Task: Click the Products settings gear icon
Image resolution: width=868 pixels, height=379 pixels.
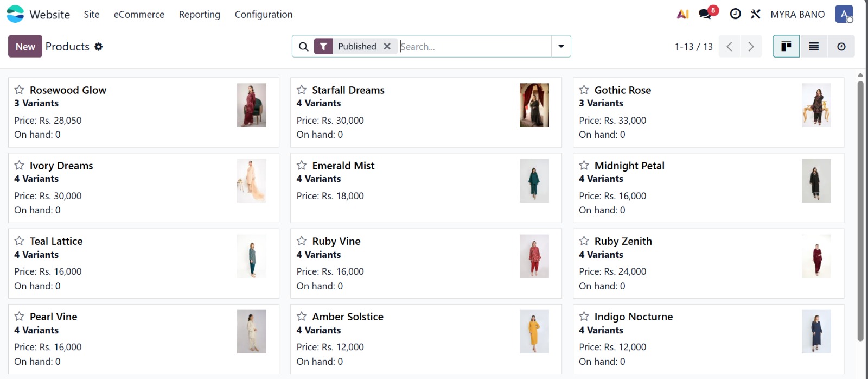Action: (98, 47)
